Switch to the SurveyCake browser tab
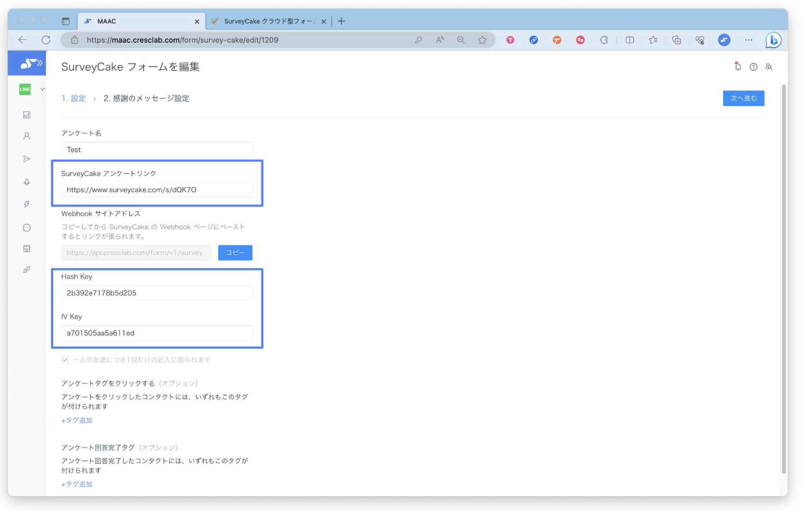 point(269,21)
